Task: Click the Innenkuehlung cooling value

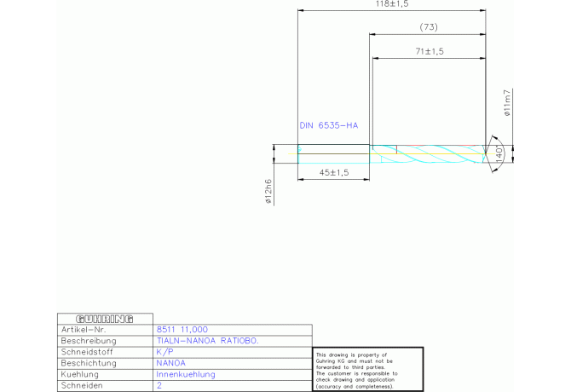Action: tap(185, 373)
